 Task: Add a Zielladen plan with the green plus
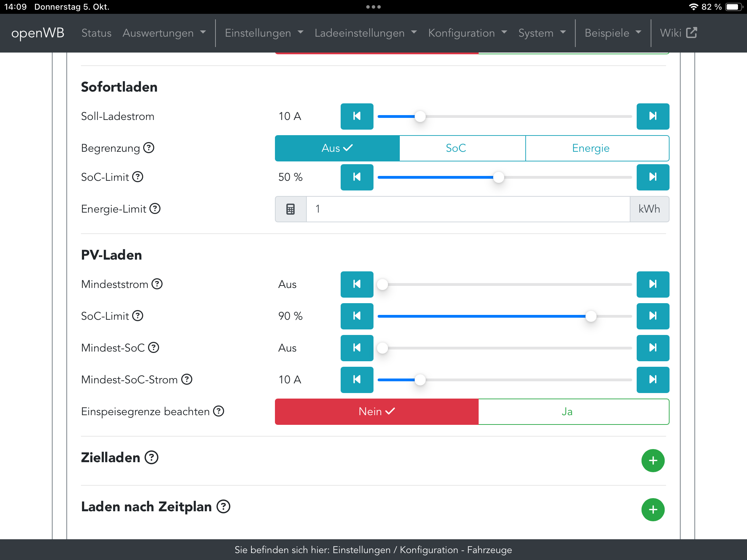(x=653, y=460)
